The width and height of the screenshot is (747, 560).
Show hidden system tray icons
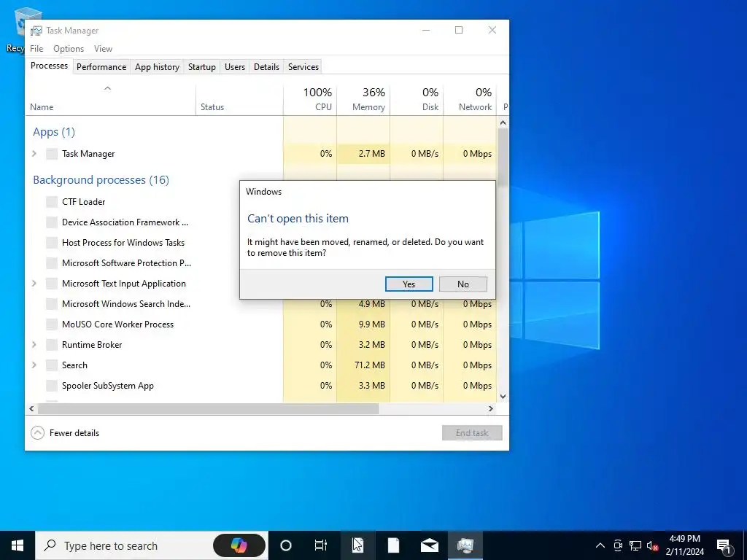click(600, 545)
